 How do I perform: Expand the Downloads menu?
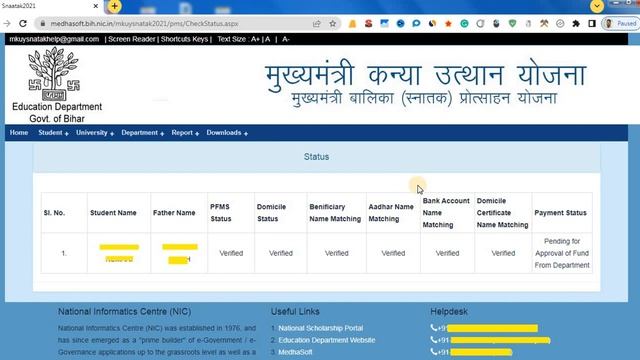(227, 133)
